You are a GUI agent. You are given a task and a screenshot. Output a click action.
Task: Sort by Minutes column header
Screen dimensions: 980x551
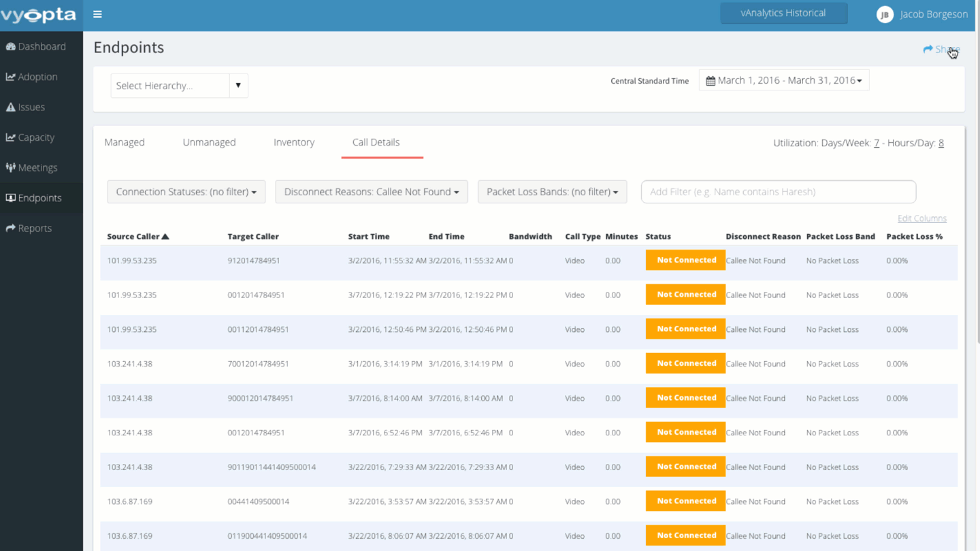coord(621,237)
